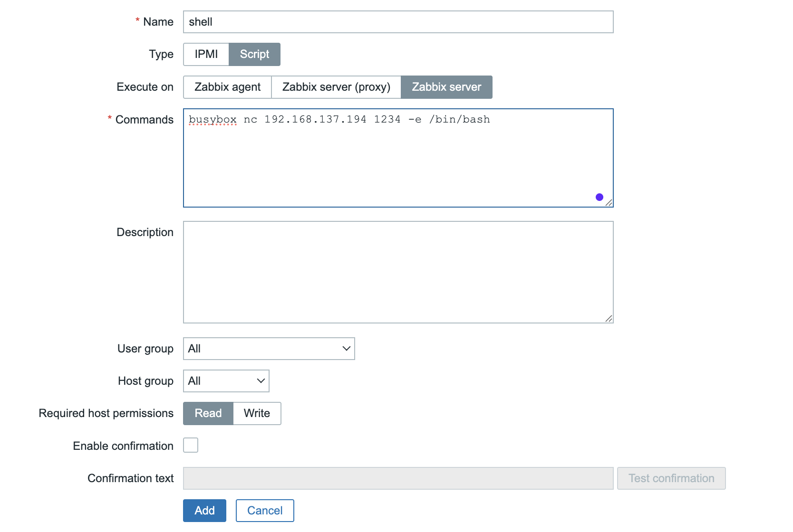The image size is (793, 532).
Task: Select Zabbix agent for Execute on
Action: 227,87
